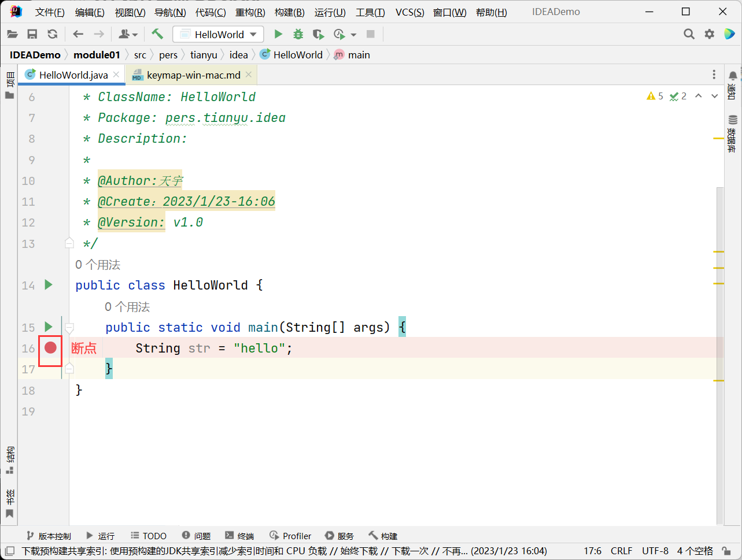The height and width of the screenshot is (560, 742).
Task: Change indent setting 4 个空格
Action: (x=695, y=551)
